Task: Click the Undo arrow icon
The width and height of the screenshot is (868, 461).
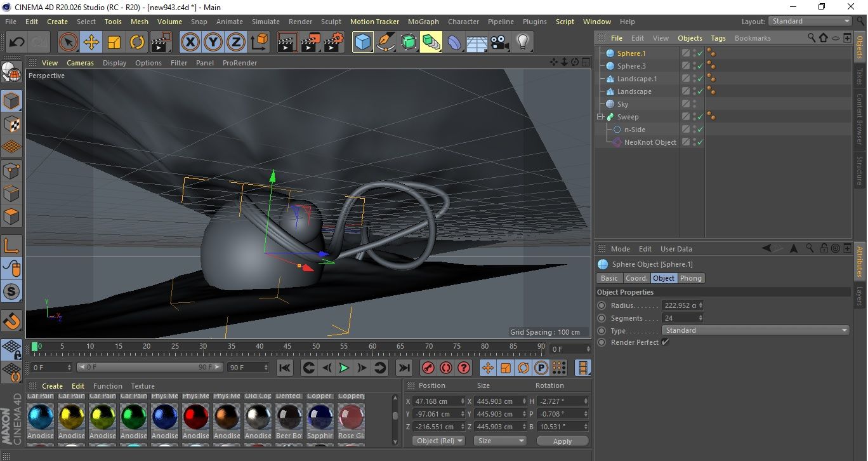Action: tap(17, 43)
